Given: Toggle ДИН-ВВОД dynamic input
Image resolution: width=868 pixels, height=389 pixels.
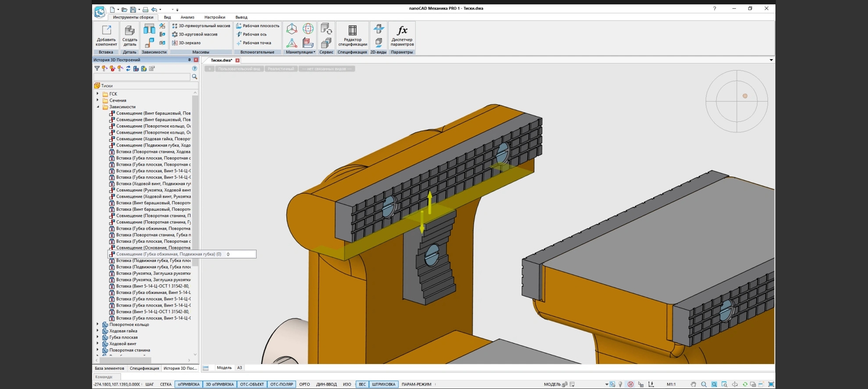Looking at the screenshot, I should click(x=326, y=384).
